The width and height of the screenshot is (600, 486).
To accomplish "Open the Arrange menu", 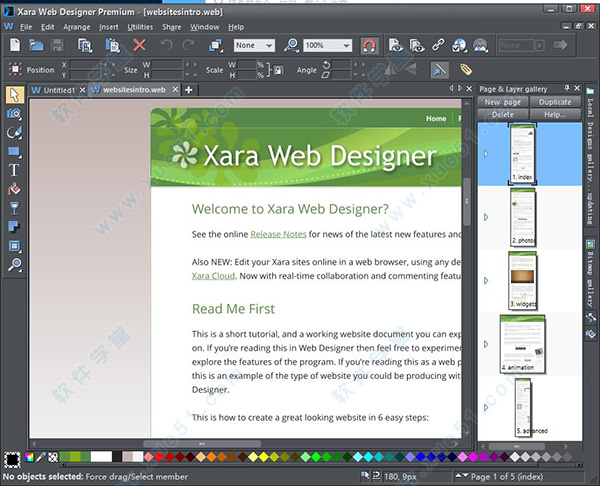I will click(77, 27).
